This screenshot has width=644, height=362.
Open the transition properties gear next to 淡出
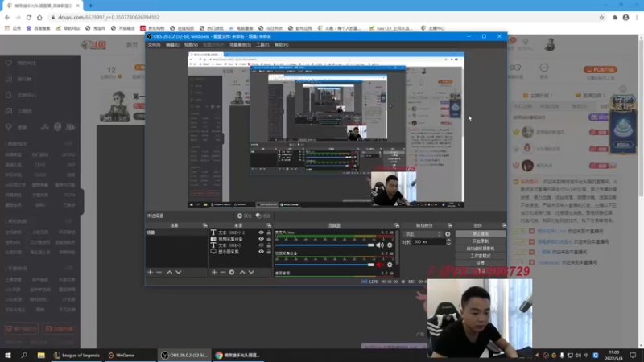448,234
